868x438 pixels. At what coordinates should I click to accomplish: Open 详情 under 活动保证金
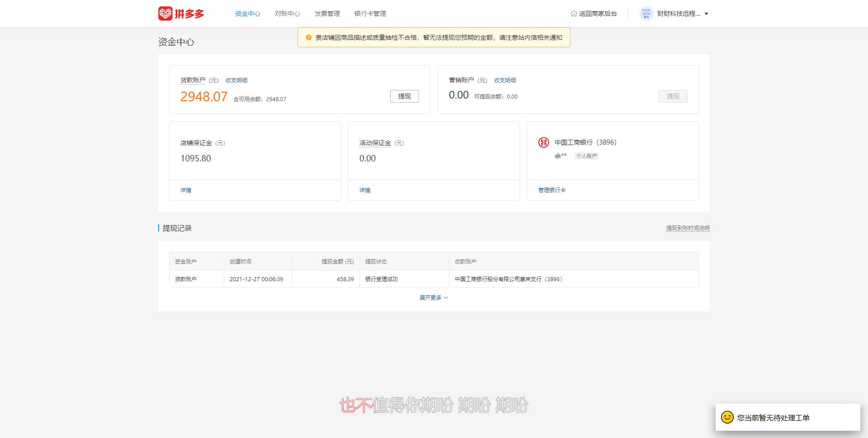(x=365, y=190)
